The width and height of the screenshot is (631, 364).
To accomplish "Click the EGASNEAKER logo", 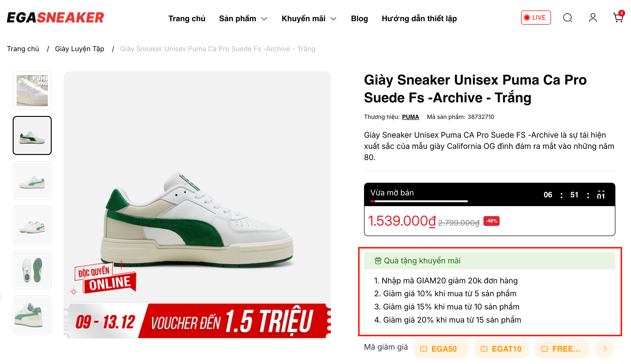I will pyautogui.click(x=55, y=18).
